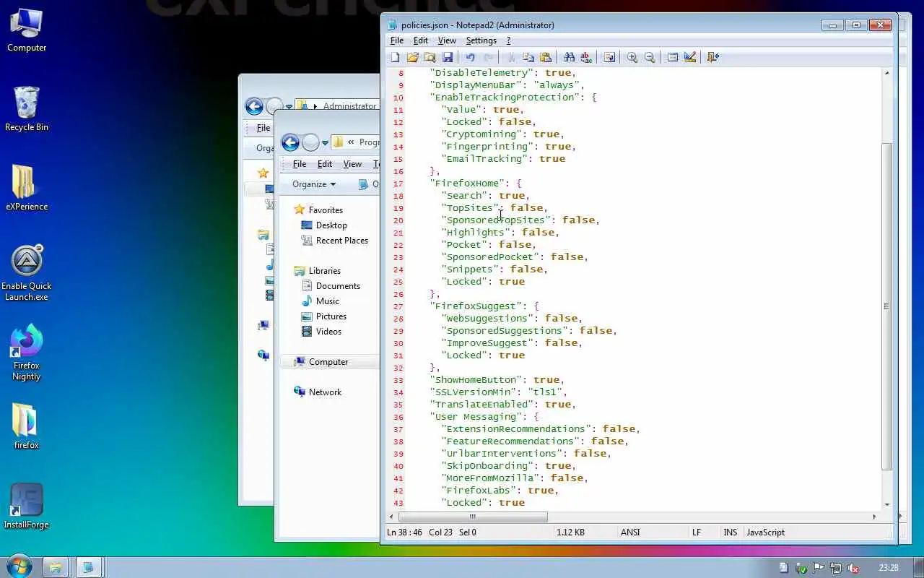The height and width of the screenshot is (578, 924).
Task: Open the Windows Start menu
Action: pos(19,566)
